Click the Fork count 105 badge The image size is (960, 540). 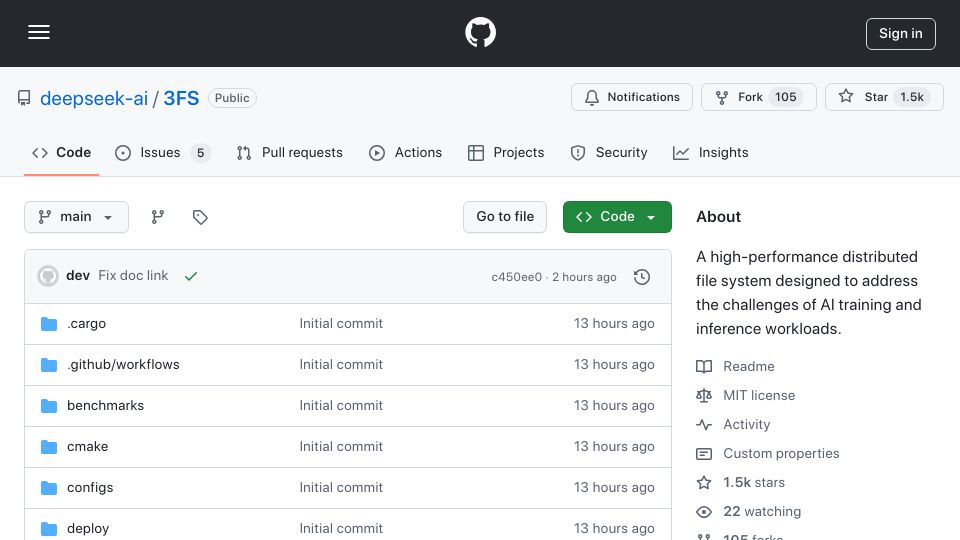[x=786, y=97]
